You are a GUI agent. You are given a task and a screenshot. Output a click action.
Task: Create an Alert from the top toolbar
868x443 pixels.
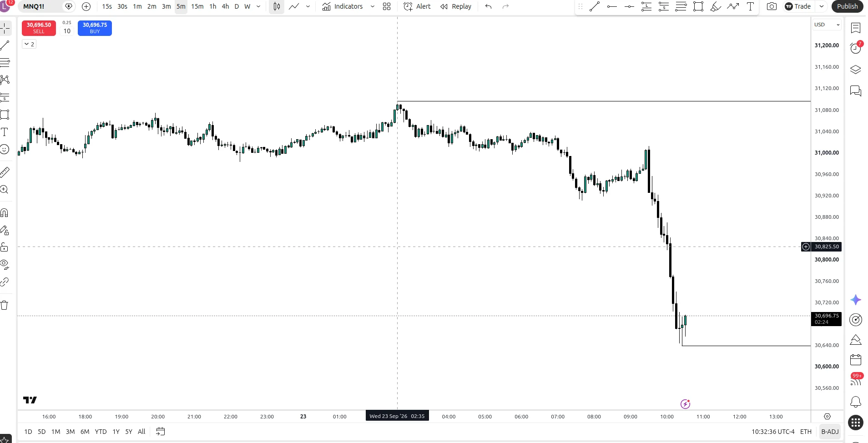click(417, 6)
